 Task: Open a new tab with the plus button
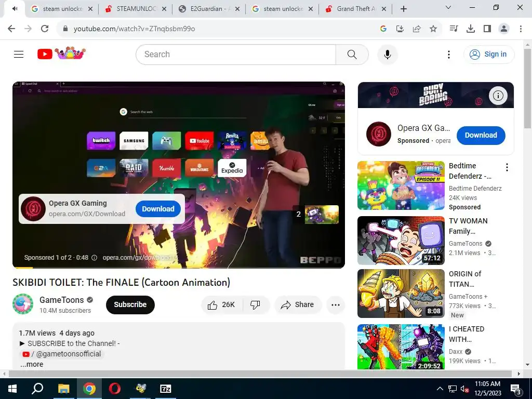click(x=403, y=9)
